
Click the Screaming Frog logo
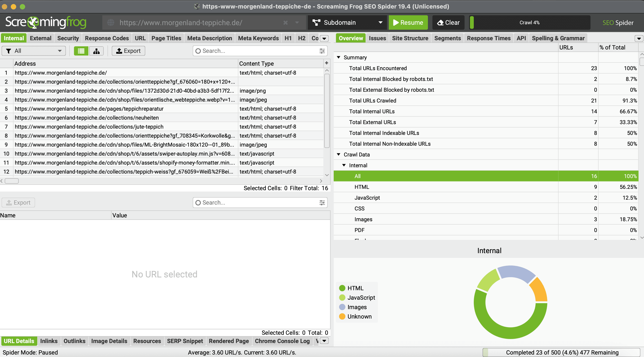click(x=46, y=22)
